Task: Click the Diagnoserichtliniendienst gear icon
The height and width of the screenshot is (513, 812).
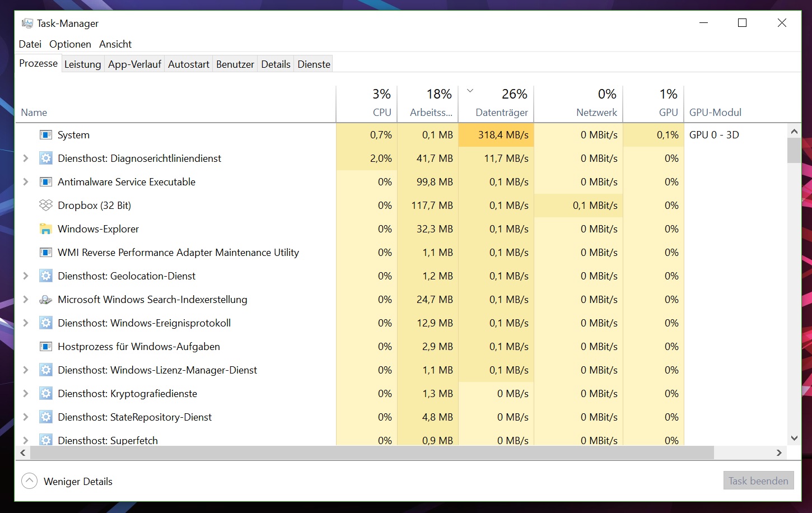Action: (x=46, y=158)
